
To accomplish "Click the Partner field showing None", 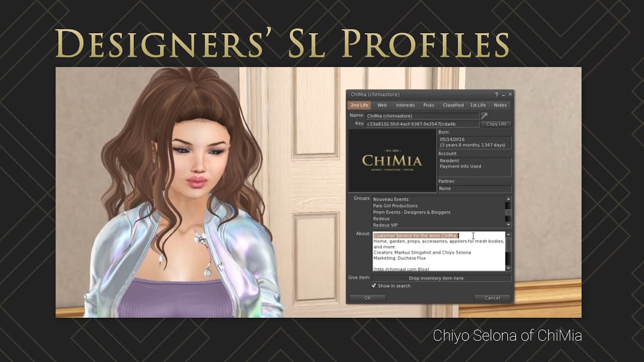I will click(474, 189).
